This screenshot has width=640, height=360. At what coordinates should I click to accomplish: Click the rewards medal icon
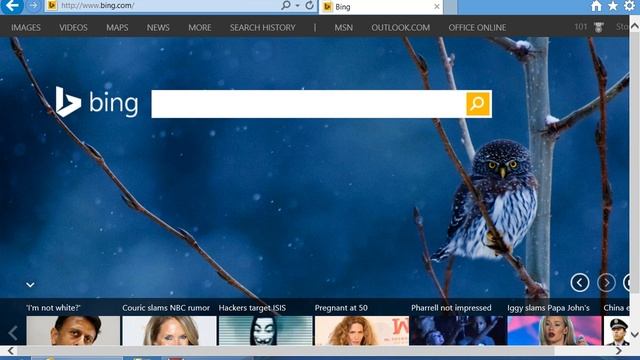[599, 27]
